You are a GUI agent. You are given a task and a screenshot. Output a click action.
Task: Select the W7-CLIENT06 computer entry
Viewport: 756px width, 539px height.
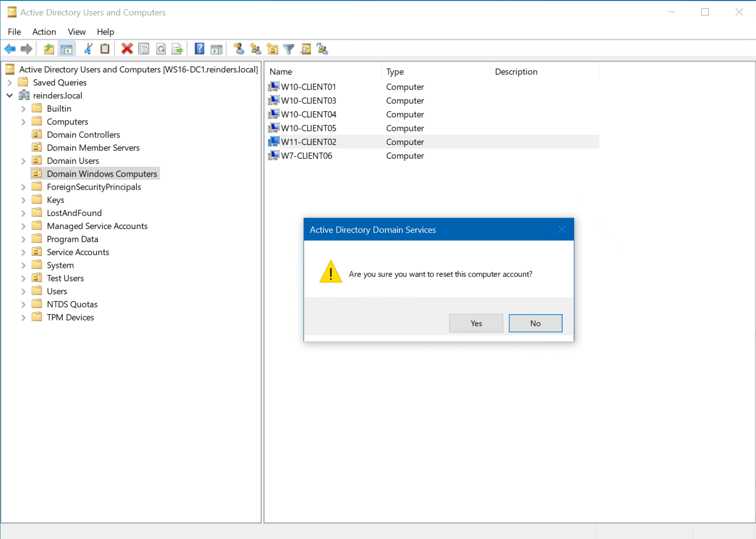tap(306, 156)
